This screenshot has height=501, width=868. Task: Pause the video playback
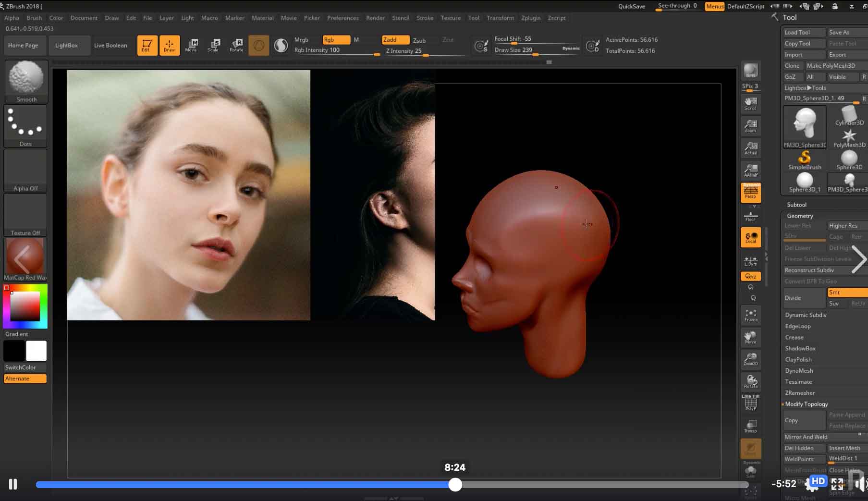(13, 484)
